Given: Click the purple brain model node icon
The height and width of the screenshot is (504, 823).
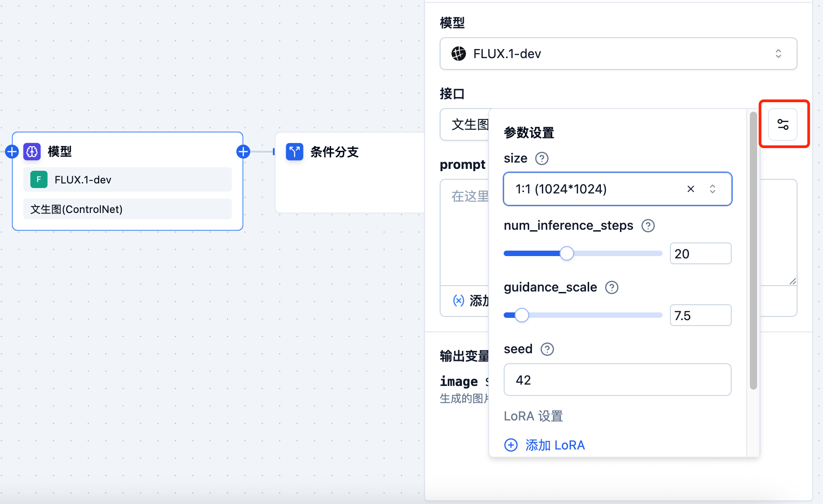Looking at the screenshot, I should (32, 152).
